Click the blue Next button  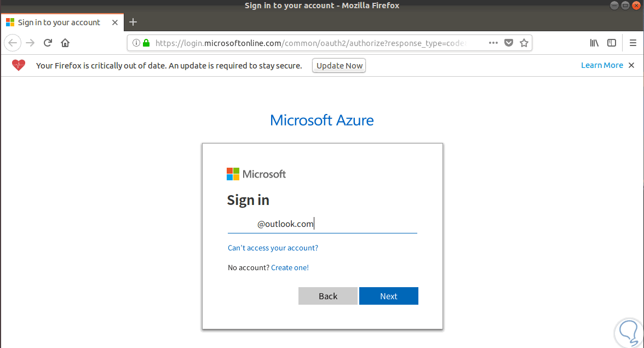click(x=388, y=296)
